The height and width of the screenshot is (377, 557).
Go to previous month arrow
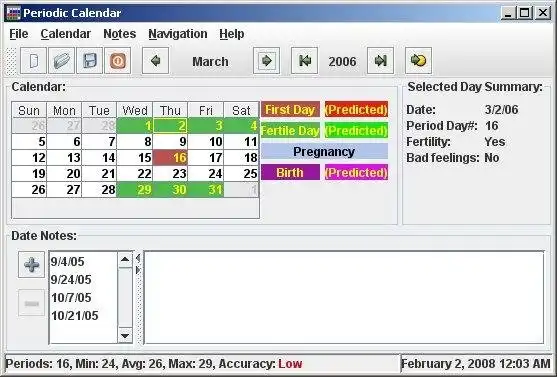pyautogui.click(x=155, y=61)
